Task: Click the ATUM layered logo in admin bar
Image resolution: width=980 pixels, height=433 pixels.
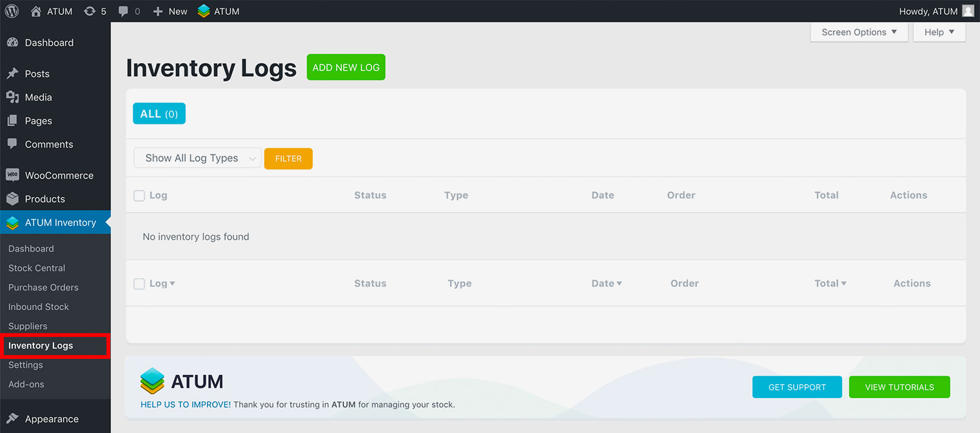Action: tap(204, 11)
